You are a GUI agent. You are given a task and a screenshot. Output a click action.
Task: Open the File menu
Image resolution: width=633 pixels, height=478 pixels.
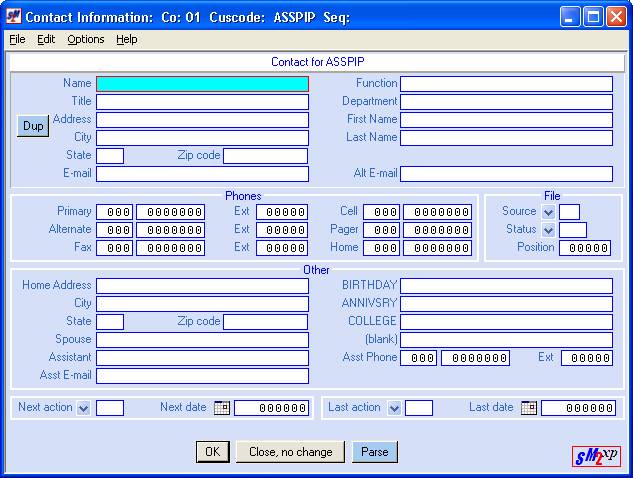click(x=17, y=39)
